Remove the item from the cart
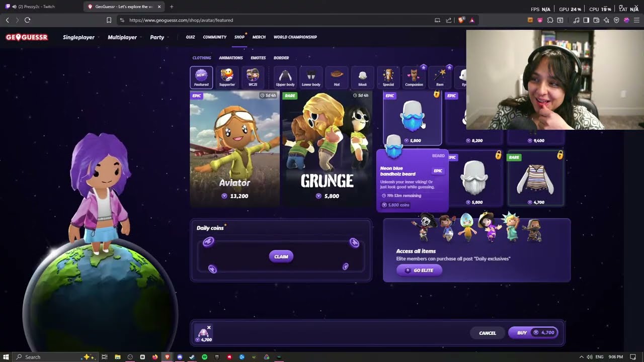 click(209, 328)
